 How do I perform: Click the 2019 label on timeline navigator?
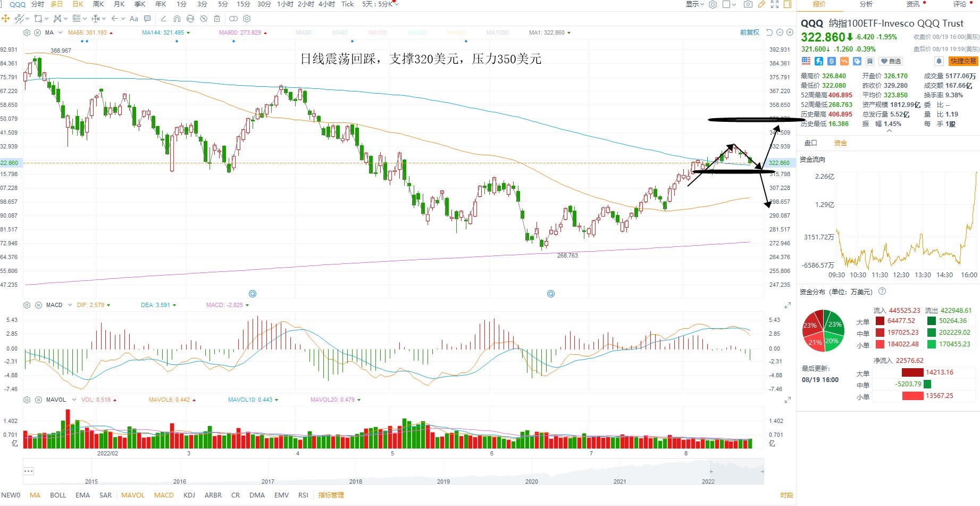coord(443,482)
